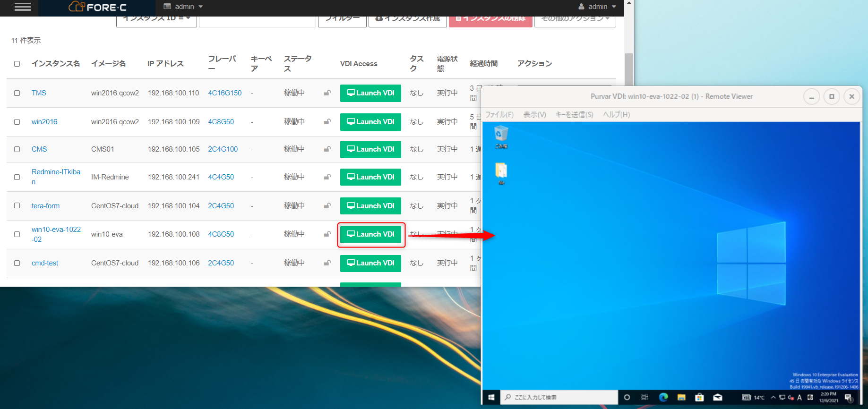Open the Mail app from the remote taskbar
Image resolution: width=868 pixels, height=409 pixels.
pos(718,397)
